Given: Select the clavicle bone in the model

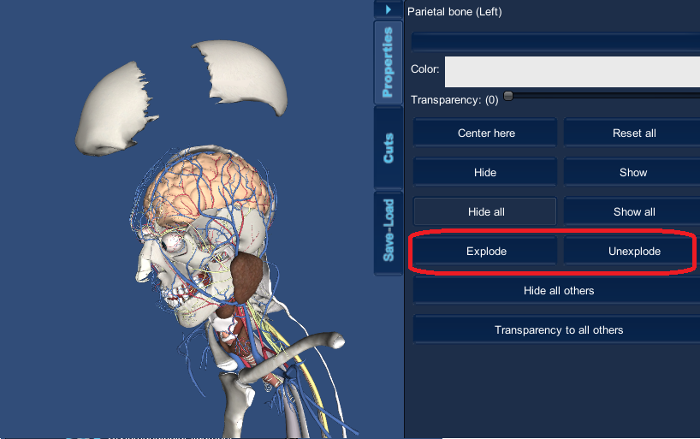Looking at the screenshot, I should tap(290, 355).
